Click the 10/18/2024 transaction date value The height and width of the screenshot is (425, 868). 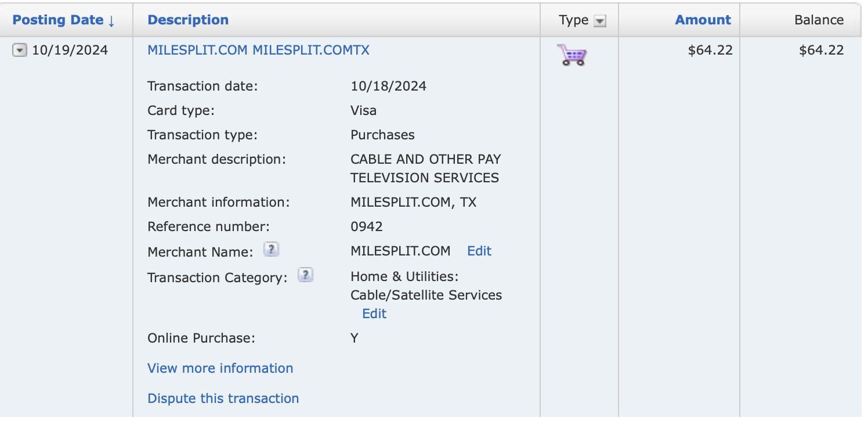tap(388, 86)
